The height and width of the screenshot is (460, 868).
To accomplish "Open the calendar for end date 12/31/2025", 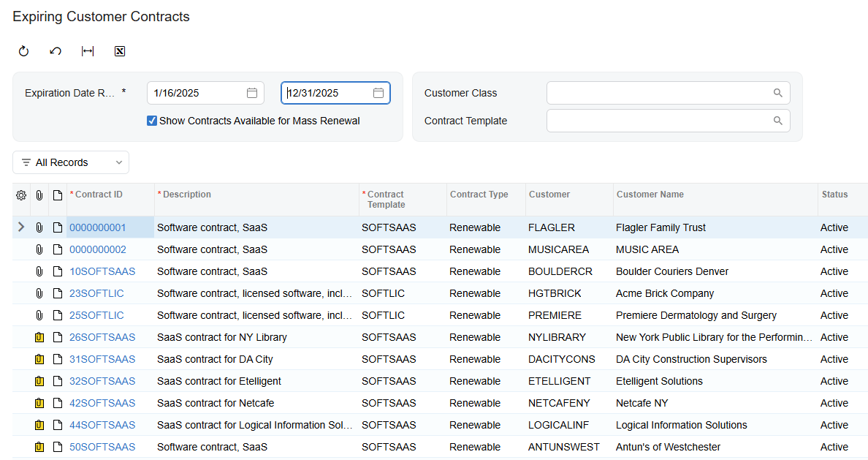I will (x=378, y=93).
